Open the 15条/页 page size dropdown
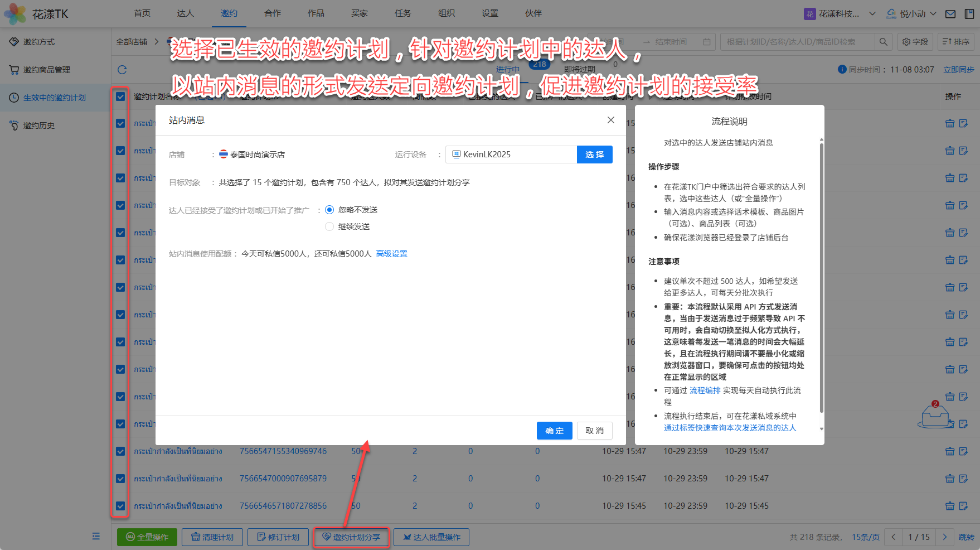 click(x=865, y=537)
